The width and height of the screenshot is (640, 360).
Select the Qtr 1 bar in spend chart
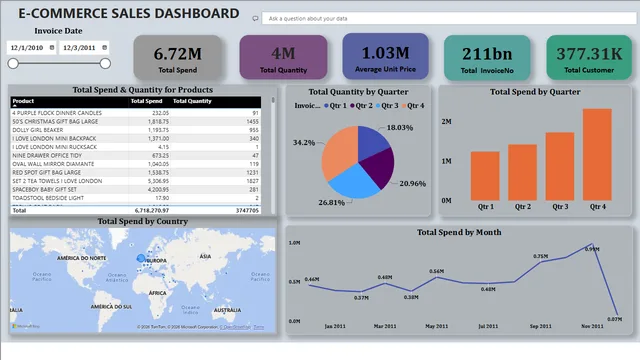coord(485,176)
